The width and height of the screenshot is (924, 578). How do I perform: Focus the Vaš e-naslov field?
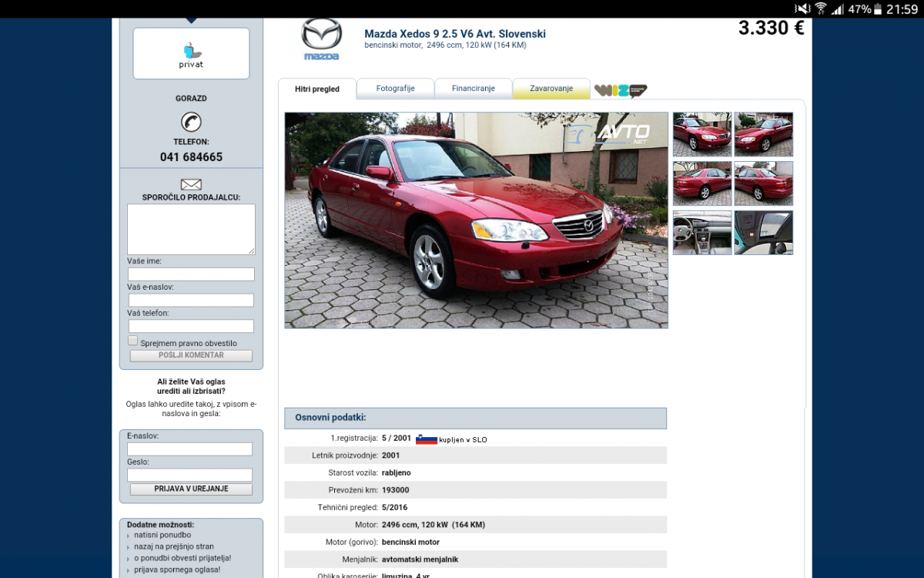(191, 301)
